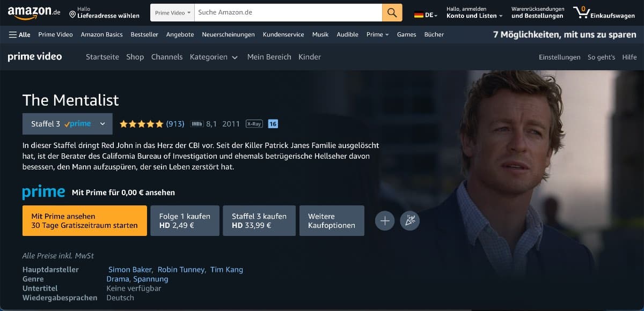Open Warenrücksendungen und Bestellungen
The height and width of the screenshot is (311, 644).
(538, 12)
